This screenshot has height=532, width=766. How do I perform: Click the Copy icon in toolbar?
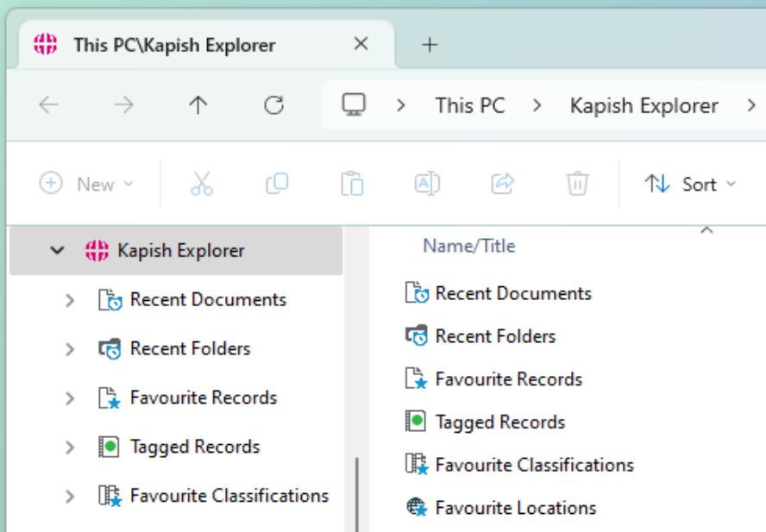pyautogui.click(x=277, y=184)
